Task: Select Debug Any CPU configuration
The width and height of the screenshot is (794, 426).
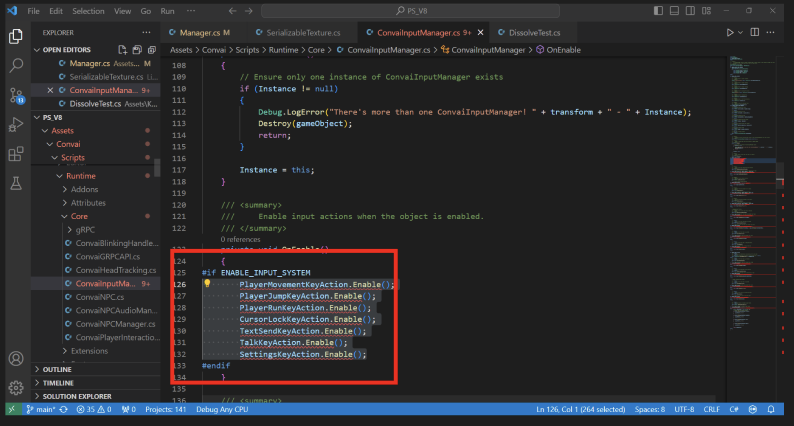Action: [222, 409]
